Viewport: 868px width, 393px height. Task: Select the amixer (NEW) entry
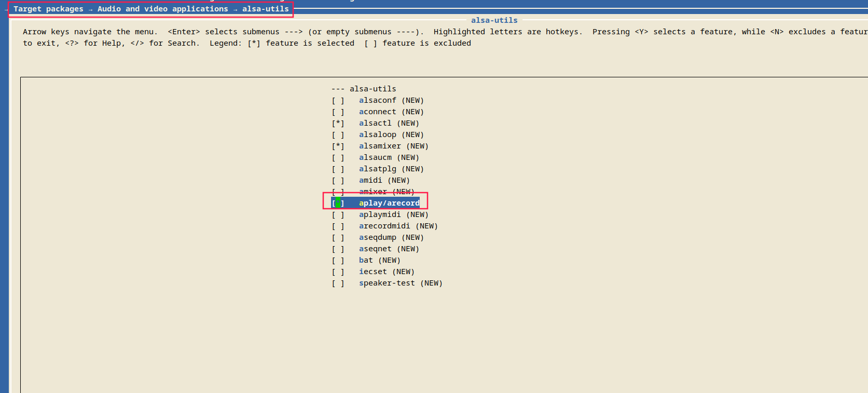[387, 192]
